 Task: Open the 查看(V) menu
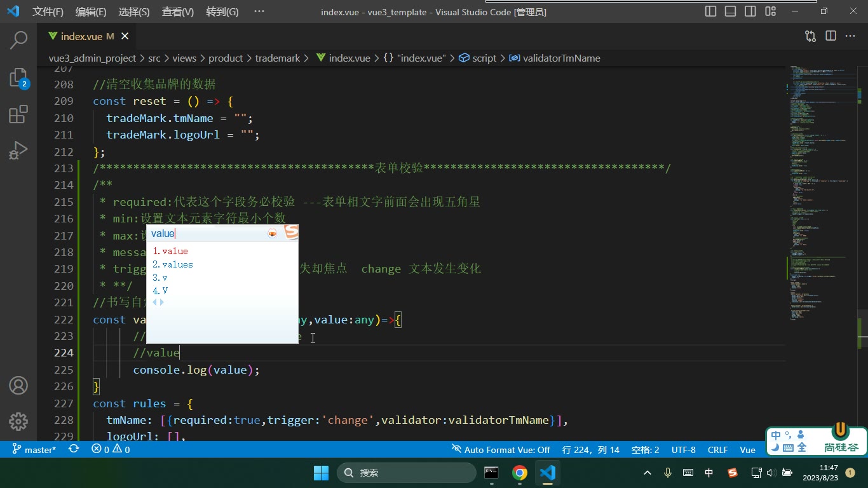point(178,11)
